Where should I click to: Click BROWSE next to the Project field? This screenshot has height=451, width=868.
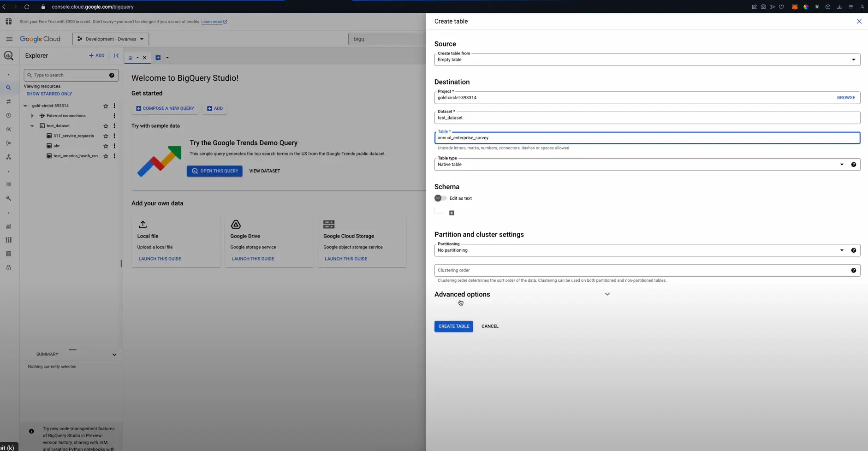[x=846, y=98]
